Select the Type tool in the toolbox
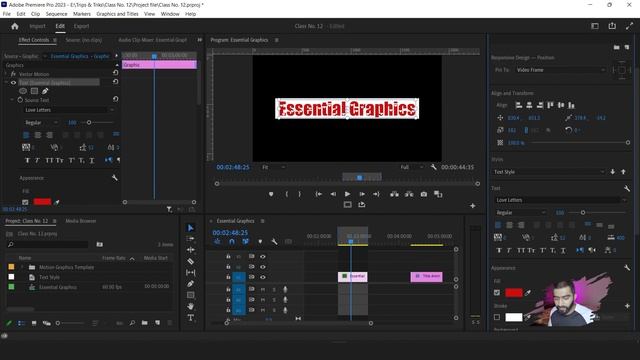640x360 pixels. (191, 318)
